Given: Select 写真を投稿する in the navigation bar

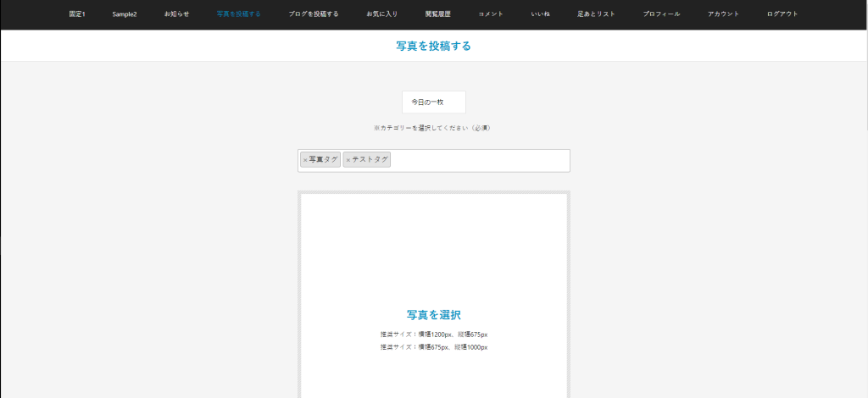Looking at the screenshot, I should (238, 14).
